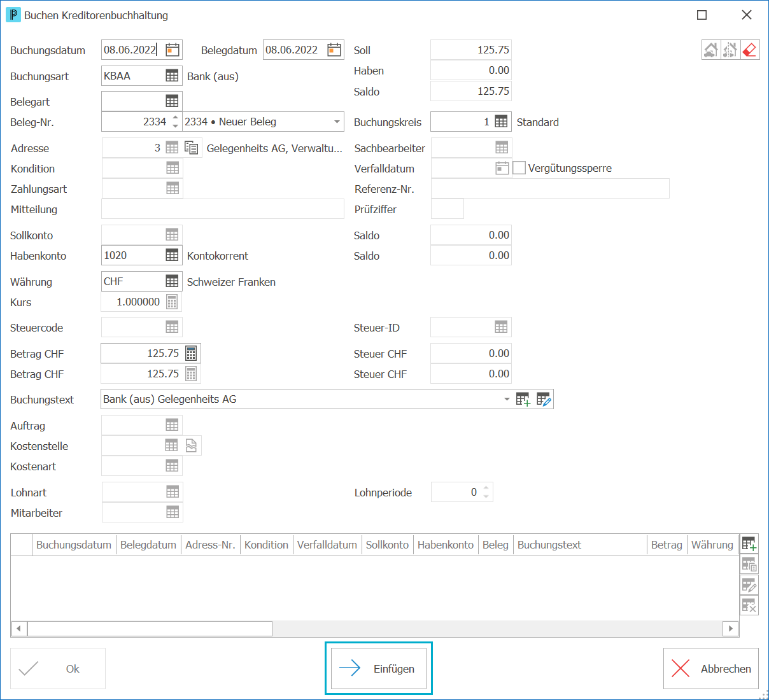The height and width of the screenshot is (700, 769).
Task: Focus the Mitteilung text field
Action: [223, 209]
